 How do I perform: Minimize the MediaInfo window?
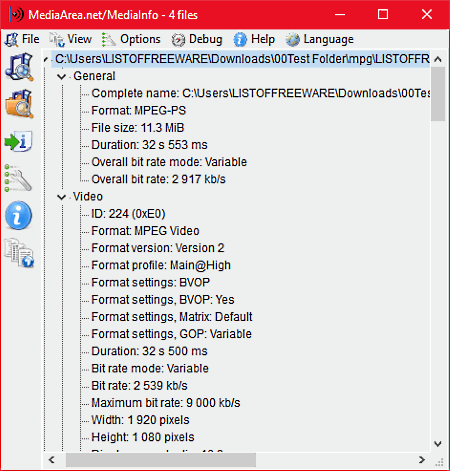pyautogui.click(x=340, y=15)
